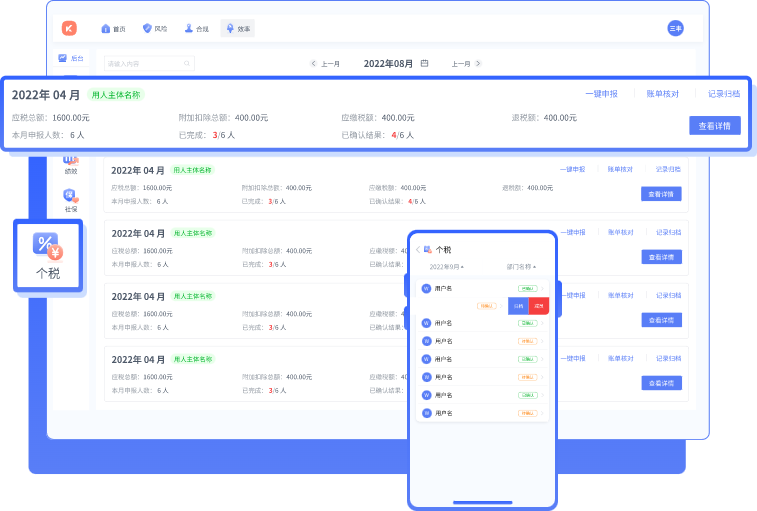The width and height of the screenshot is (757, 511).
Task: Select the highlighted 个税 tax card icon
Action: [47, 244]
